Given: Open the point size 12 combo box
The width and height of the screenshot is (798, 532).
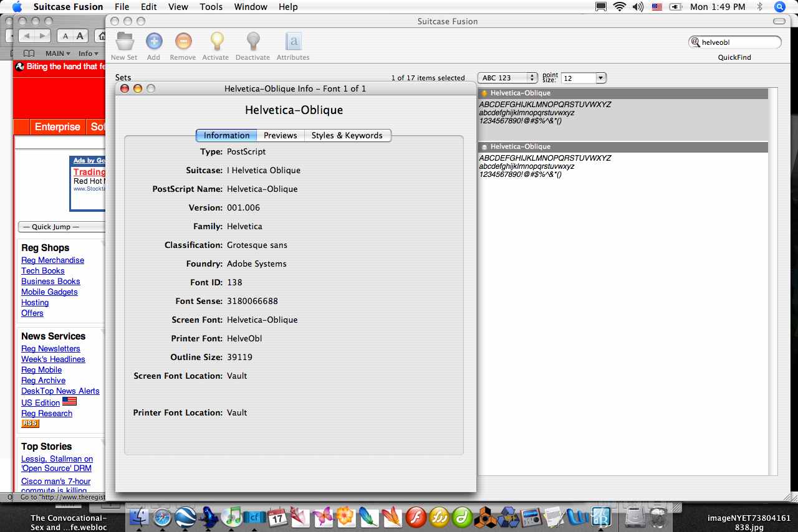Looking at the screenshot, I should click(584, 78).
